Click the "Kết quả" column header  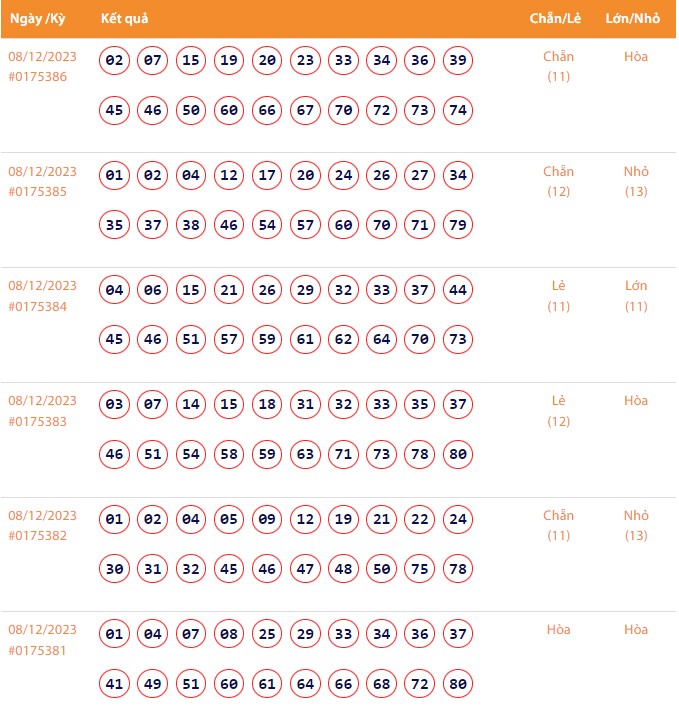[125, 19]
